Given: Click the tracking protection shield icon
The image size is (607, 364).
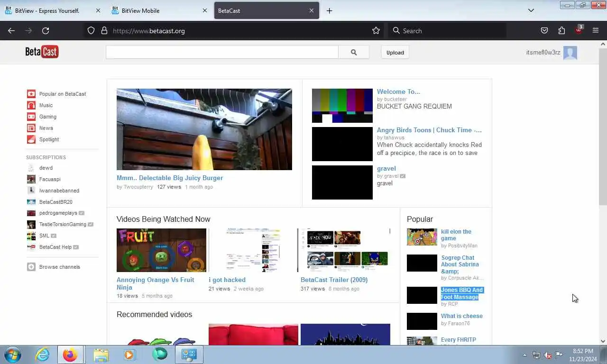Looking at the screenshot, I should click(91, 31).
